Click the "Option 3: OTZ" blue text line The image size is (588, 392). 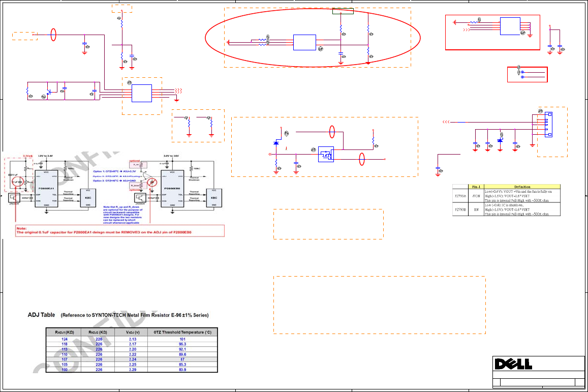tap(114, 181)
